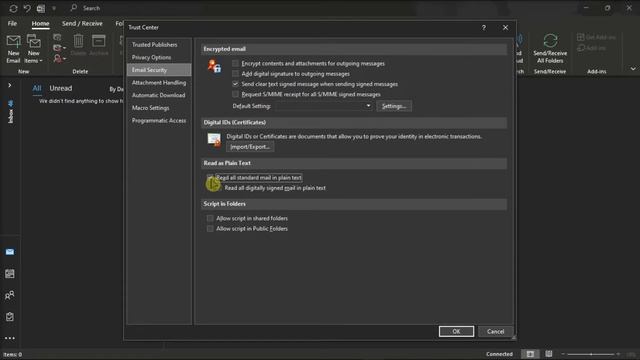The height and width of the screenshot is (360, 640).
Task: Click the three-dots more navigation options
Action: (10, 338)
